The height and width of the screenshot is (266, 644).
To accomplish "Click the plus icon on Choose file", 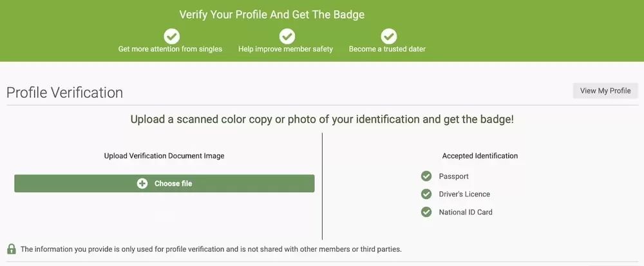I will point(142,184).
